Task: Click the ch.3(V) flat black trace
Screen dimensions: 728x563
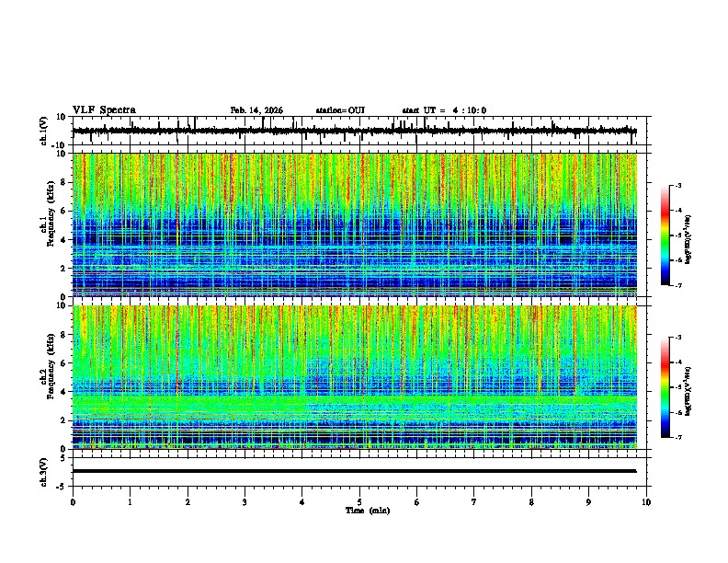Action: coord(354,471)
